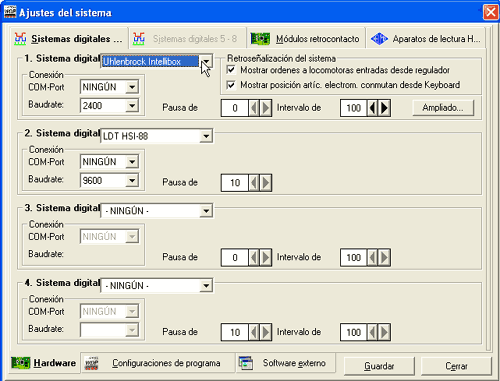Click the Configuraciones de programa icon
This screenshot has width=500, height=381.
click(x=92, y=363)
